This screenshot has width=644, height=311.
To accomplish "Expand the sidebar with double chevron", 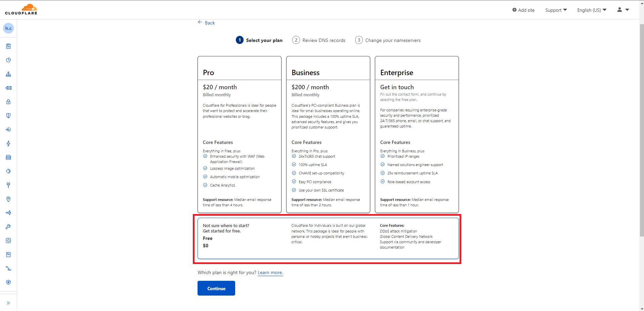I will pyautogui.click(x=8, y=303).
